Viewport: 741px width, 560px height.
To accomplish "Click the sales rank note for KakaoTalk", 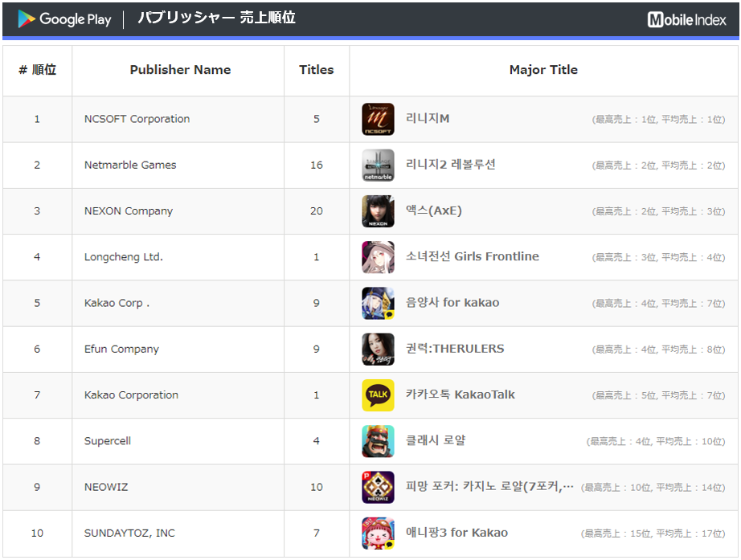I will pyautogui.click(x=658, y=395).
